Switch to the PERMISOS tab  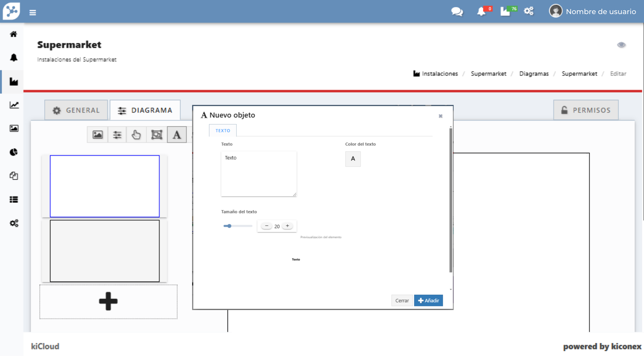(586, 110)
